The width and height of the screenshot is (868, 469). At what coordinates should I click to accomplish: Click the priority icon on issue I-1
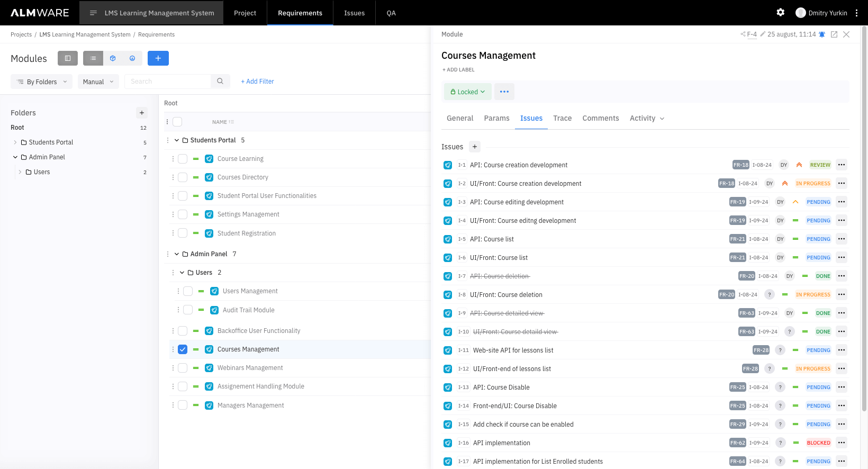799,165
